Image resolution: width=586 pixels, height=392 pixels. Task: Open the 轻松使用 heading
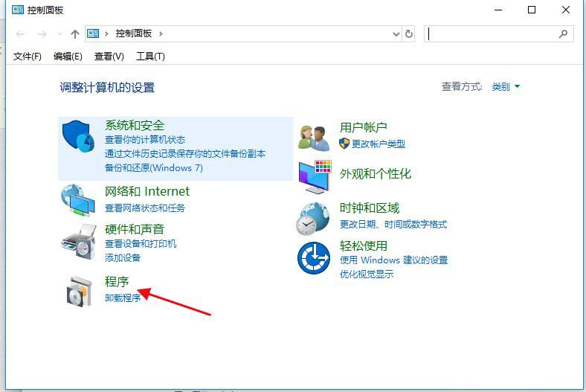pos(363,245)
